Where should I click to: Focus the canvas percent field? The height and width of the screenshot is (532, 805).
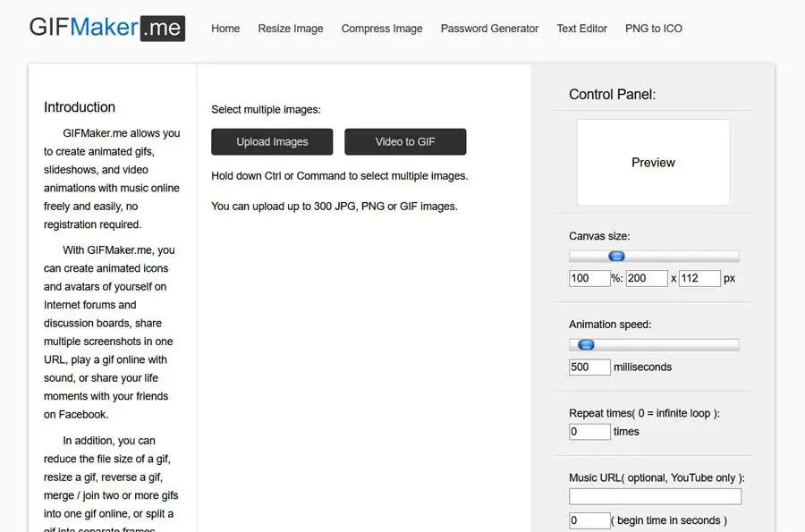tap(589, 278)
